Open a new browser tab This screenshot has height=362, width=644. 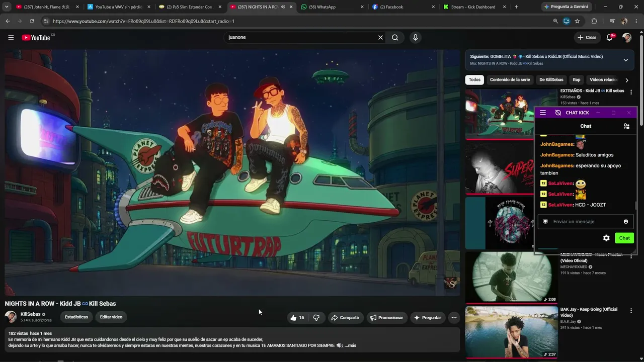[x=516, y=7]
